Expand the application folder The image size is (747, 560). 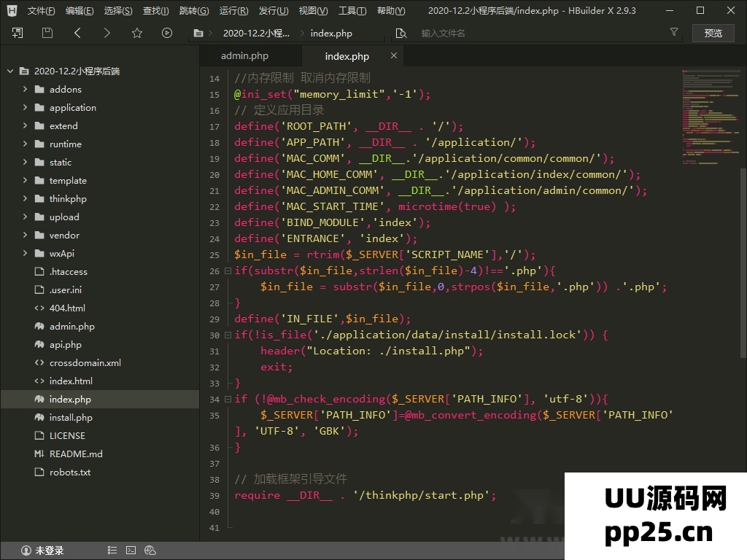[x=25, y=107]
